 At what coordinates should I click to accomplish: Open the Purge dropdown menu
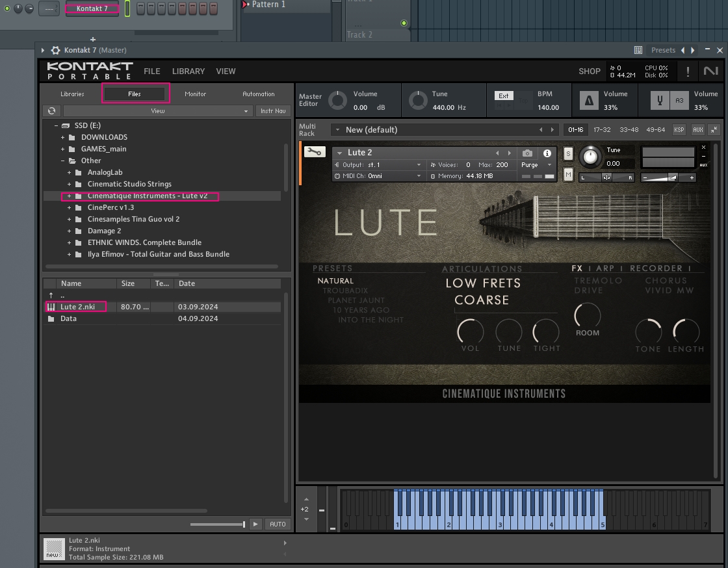pyautogui.click(x=537, y=165)
